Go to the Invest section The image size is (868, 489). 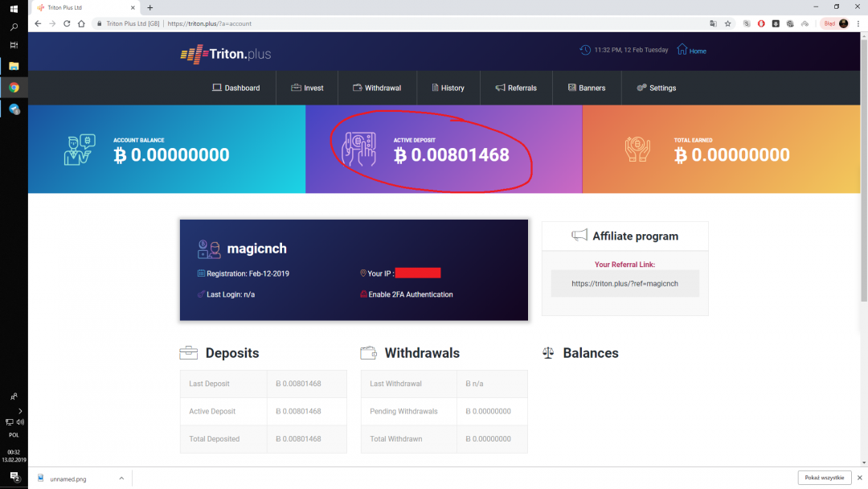coord(307,88)
